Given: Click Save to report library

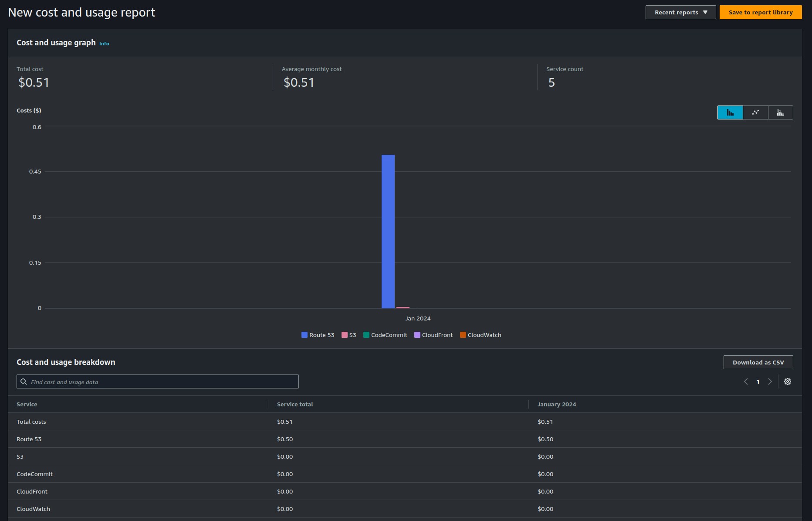Looking at the screenshot, I should coord(761,12).
